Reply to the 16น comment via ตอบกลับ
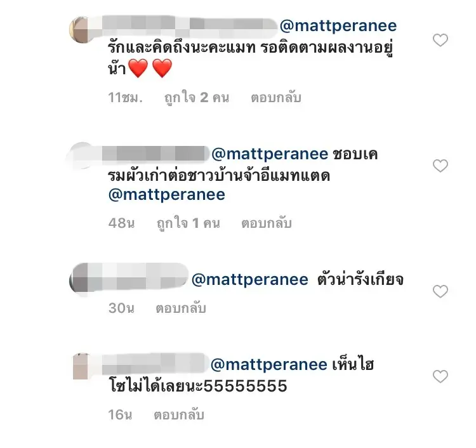This screenshot has height=448, width=476. coord(179,415)
